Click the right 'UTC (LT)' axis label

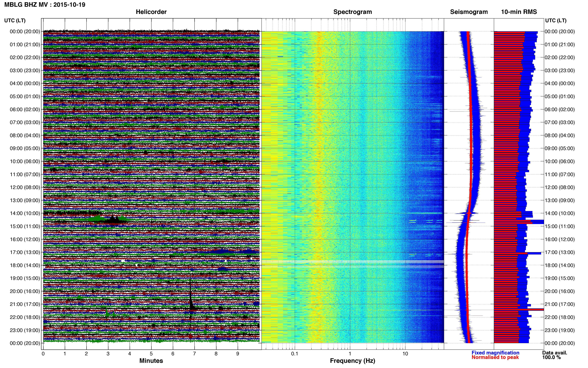pos(556,20)
